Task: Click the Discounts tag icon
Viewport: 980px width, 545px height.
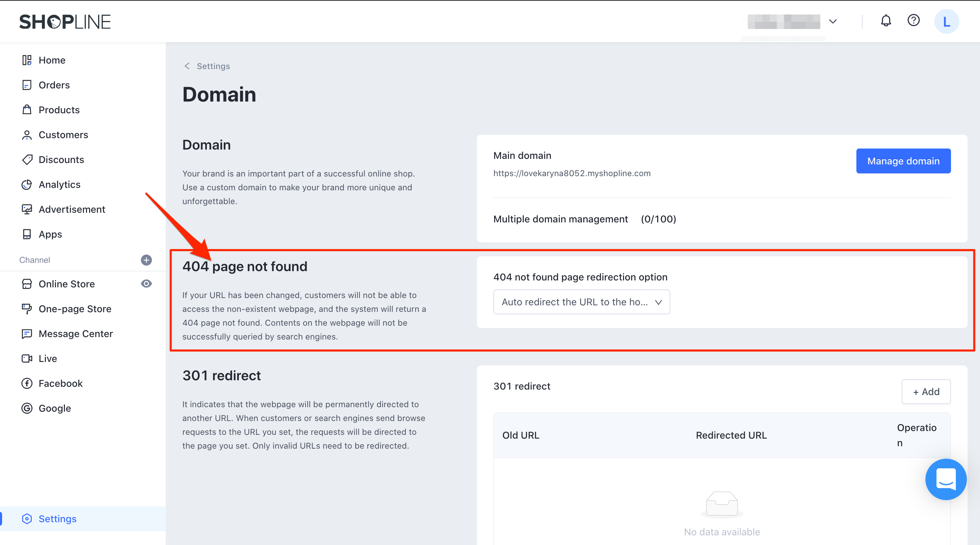Action: click(x=27, y=160)
